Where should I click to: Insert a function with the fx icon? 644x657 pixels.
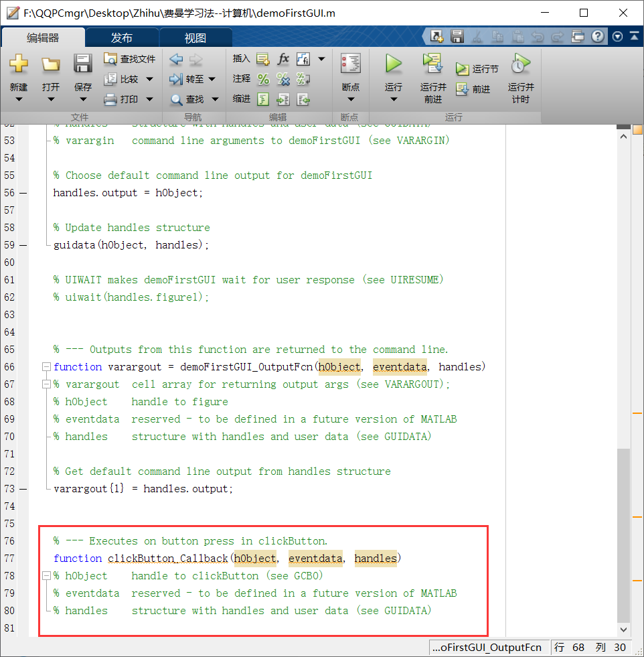283,59
